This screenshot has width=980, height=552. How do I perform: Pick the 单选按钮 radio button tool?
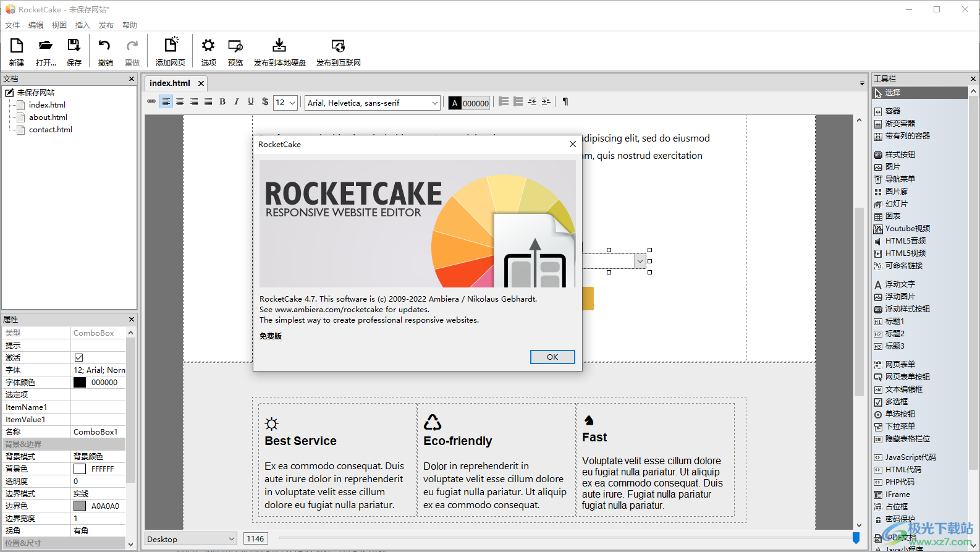click(894, 414)
